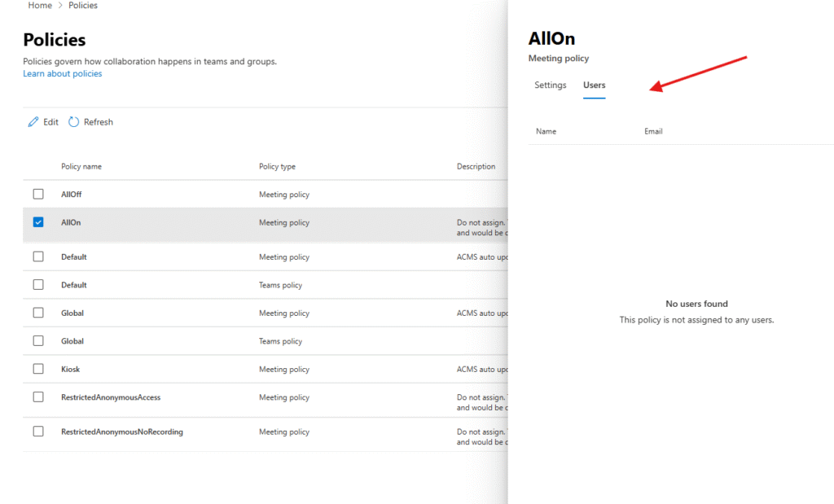The image size is (834, 504).
Task: Click the Policies breadcrumb item
Action: (82, 6)
